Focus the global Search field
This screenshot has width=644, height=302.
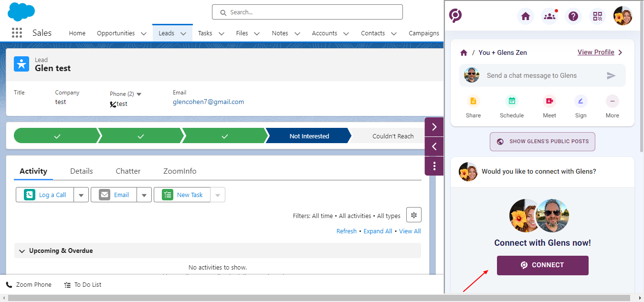click(307, 12)
